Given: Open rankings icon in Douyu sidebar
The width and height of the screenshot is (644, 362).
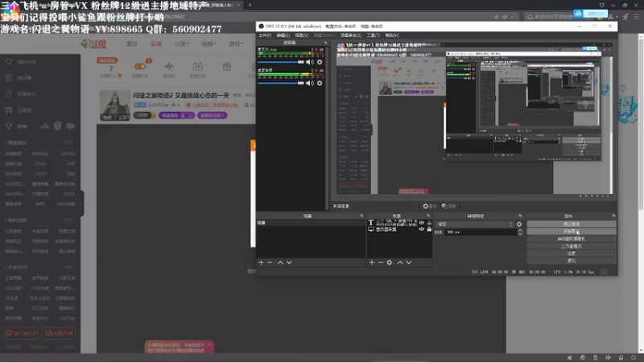Looking at the screenshot, I should (x=9, y=78).
